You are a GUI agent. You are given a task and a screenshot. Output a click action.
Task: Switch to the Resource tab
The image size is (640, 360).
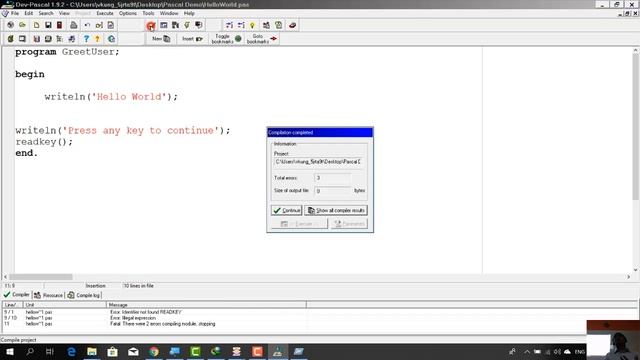tap(49, 295)
